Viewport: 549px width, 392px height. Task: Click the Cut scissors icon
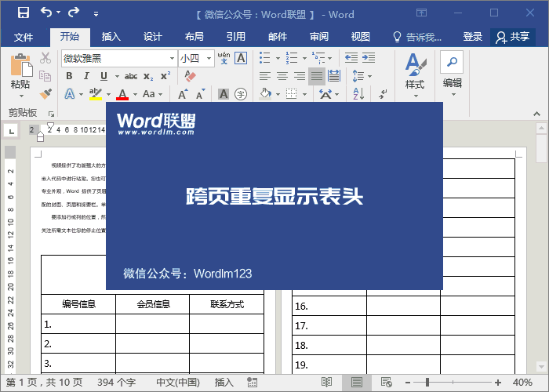coord(45,58)
